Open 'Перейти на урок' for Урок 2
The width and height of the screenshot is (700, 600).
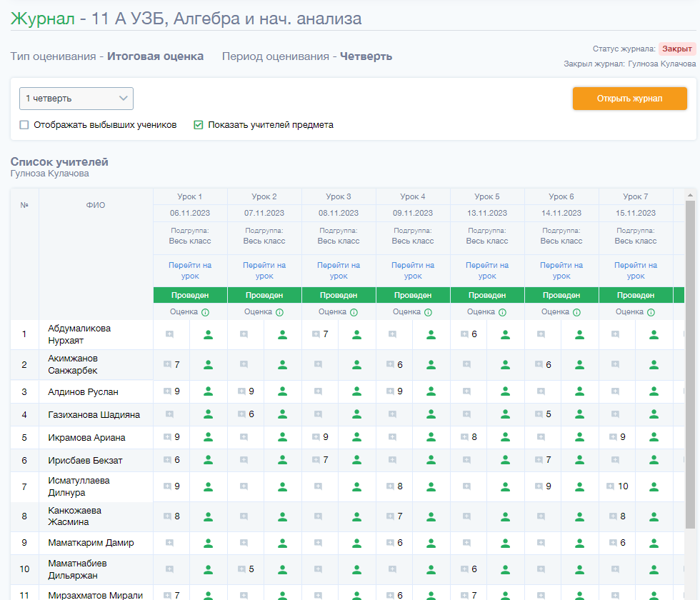tap(264, 271)
